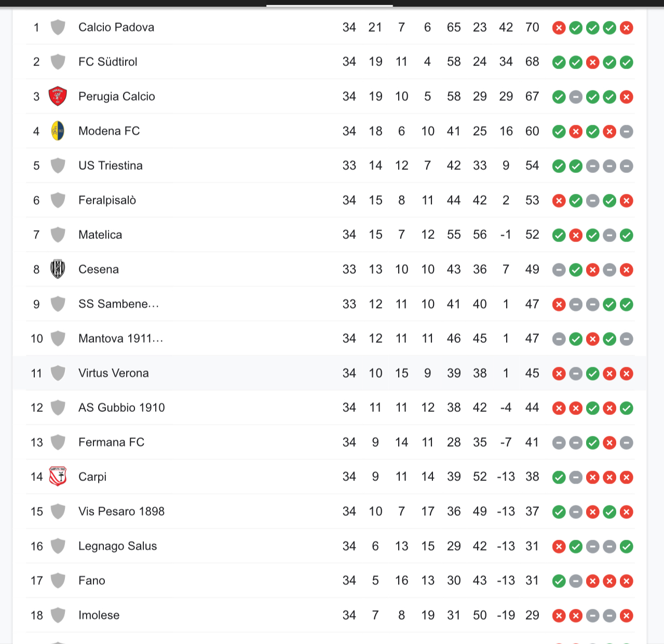The width and height of the screenshot is (664, 644).
Task: Click the first form icon in the Imolese row
Action: (x=559, y=615)
